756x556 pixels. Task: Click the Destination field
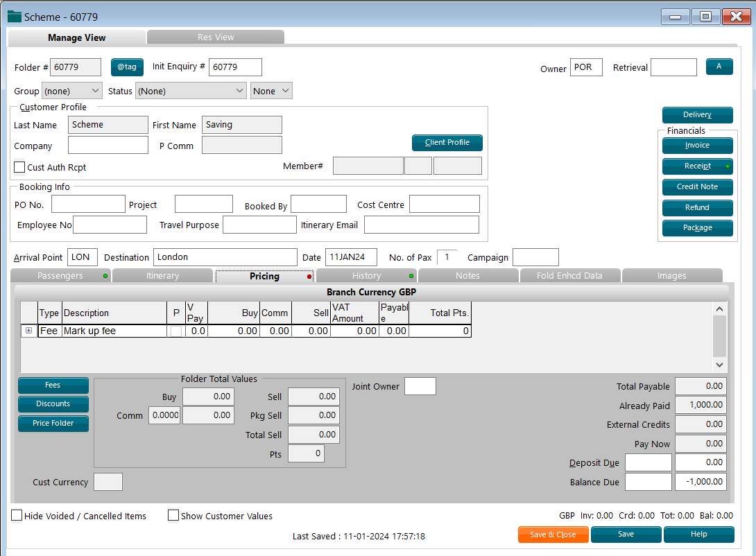pos(225,257)
